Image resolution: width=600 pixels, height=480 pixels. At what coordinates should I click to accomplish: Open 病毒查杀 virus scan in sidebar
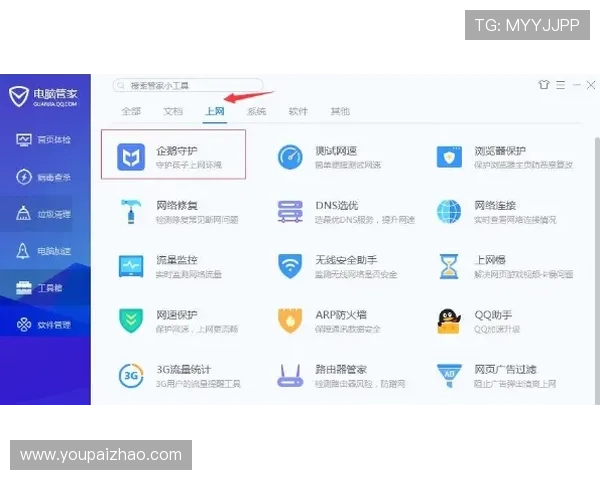43,177
